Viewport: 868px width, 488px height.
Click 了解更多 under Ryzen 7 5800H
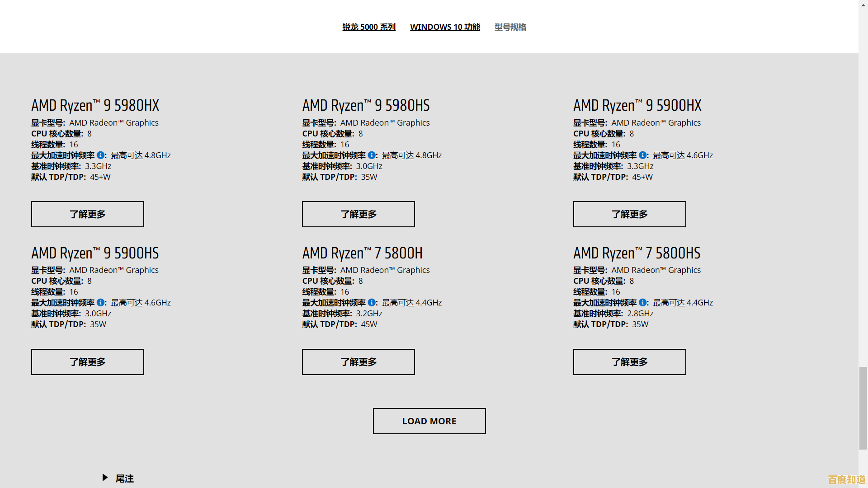coord(359,362)
